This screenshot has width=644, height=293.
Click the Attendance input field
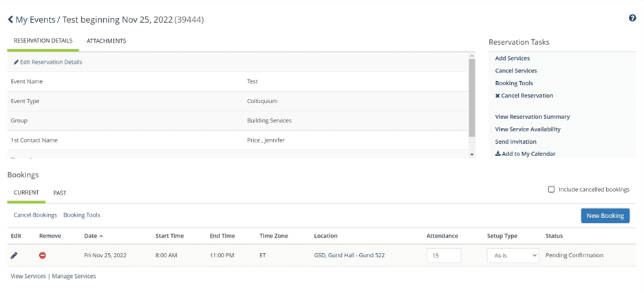[443, 255]
